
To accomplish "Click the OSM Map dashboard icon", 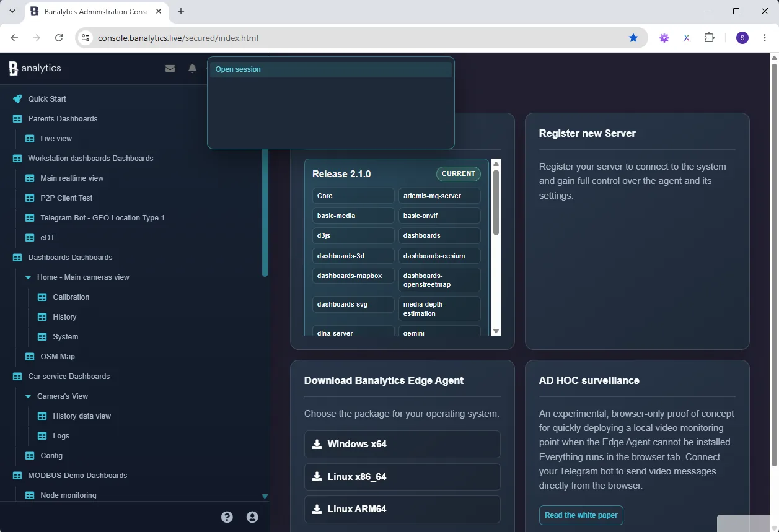I will coord(30,357).
